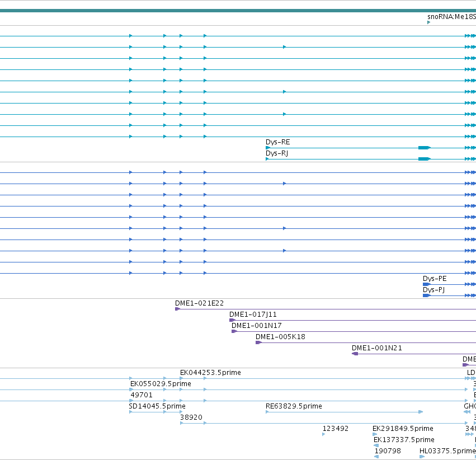This screenshot has height=460, width=476.
Task: Click the purple start arrow of DME1-001N17
Action: [x=234, y=331]
